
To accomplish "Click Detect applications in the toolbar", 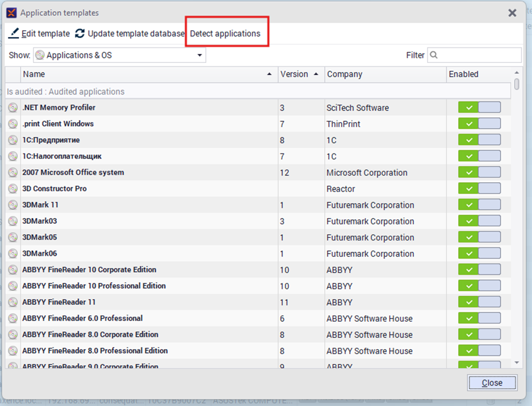I will 225,34.
